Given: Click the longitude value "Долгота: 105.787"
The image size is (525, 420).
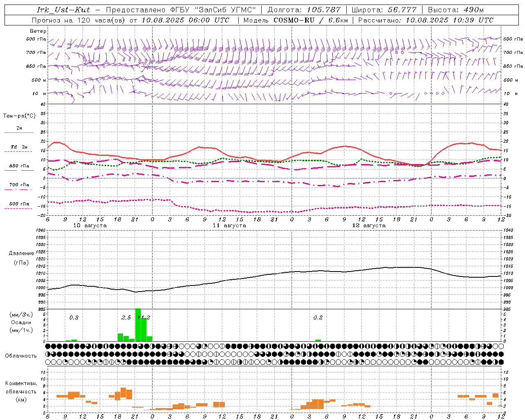Looking at the screenshot, I should point(304,10).
